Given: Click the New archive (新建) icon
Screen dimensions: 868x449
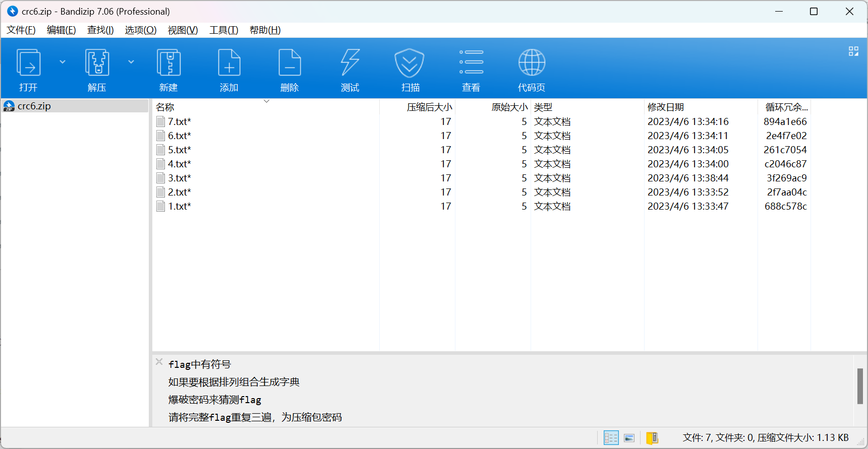Looking at the screenshot, I should pos(168,63).
